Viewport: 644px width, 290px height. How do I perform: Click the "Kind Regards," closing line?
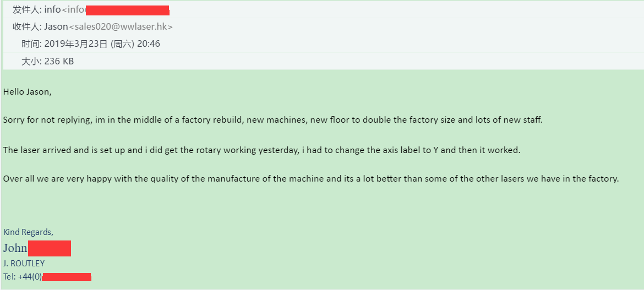point(28,232)
